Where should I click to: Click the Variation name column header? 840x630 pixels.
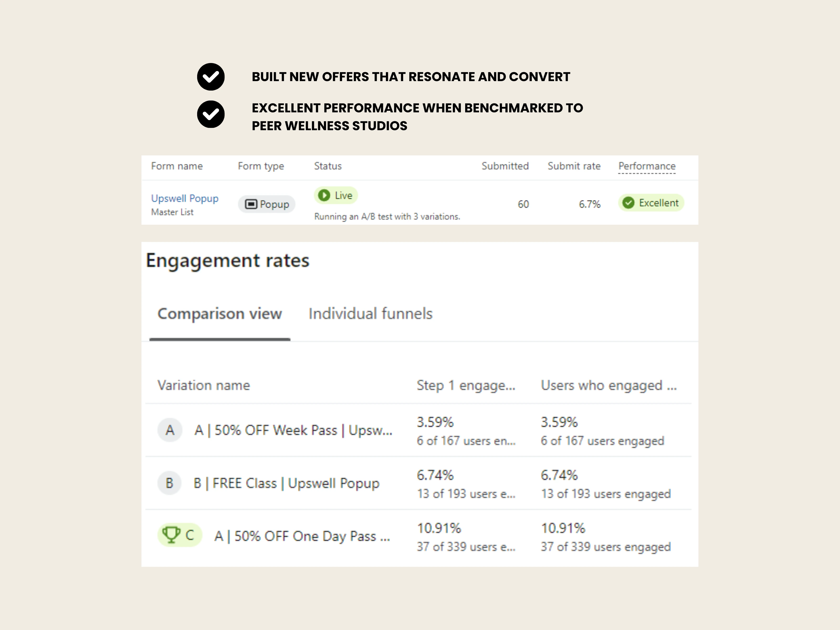coord(203,385)
